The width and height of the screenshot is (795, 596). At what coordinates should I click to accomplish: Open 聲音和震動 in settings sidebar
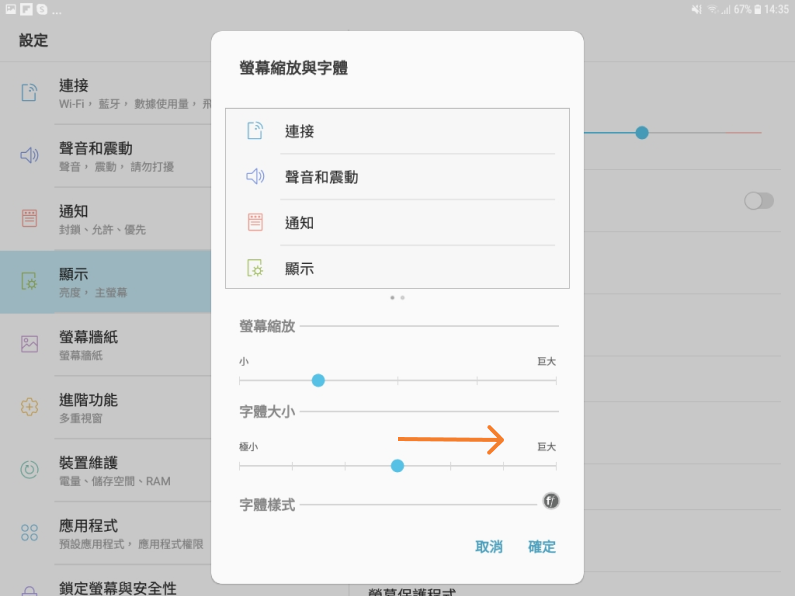pyautogui.click(x=105, y=156)
